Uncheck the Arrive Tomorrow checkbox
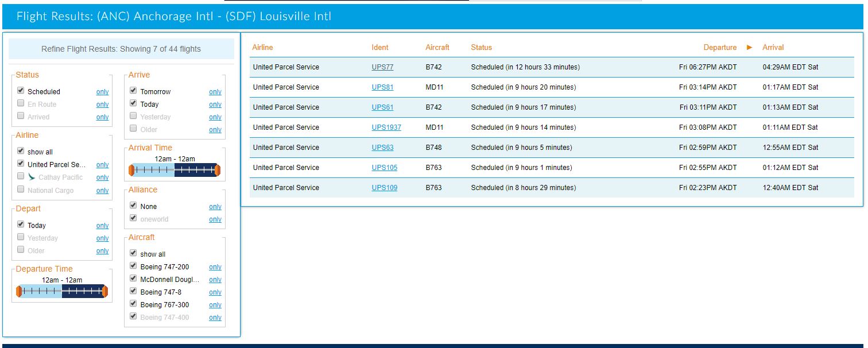Image resolution: width=868 pixels, height=348 pixels. click(x=133, y=91)
